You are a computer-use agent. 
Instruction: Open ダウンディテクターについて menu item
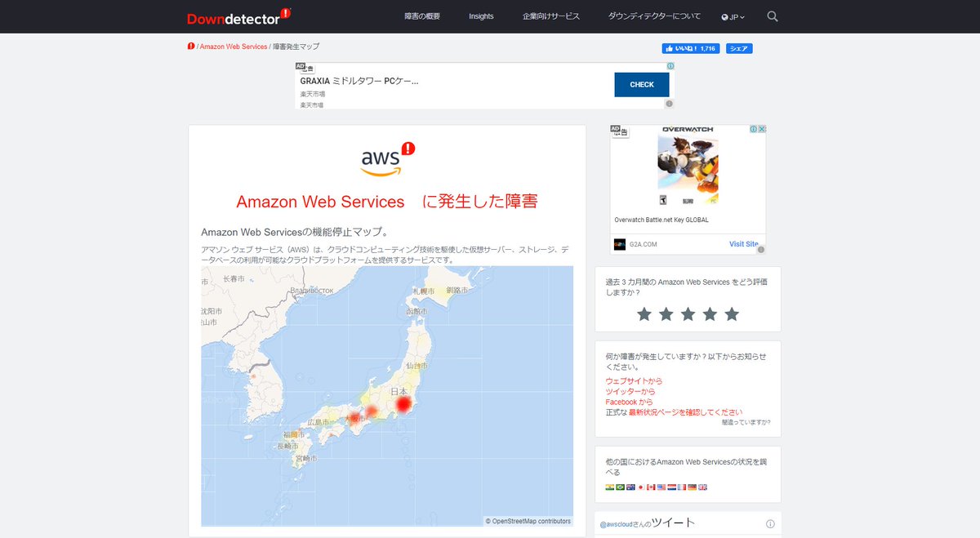click(654, 16)
